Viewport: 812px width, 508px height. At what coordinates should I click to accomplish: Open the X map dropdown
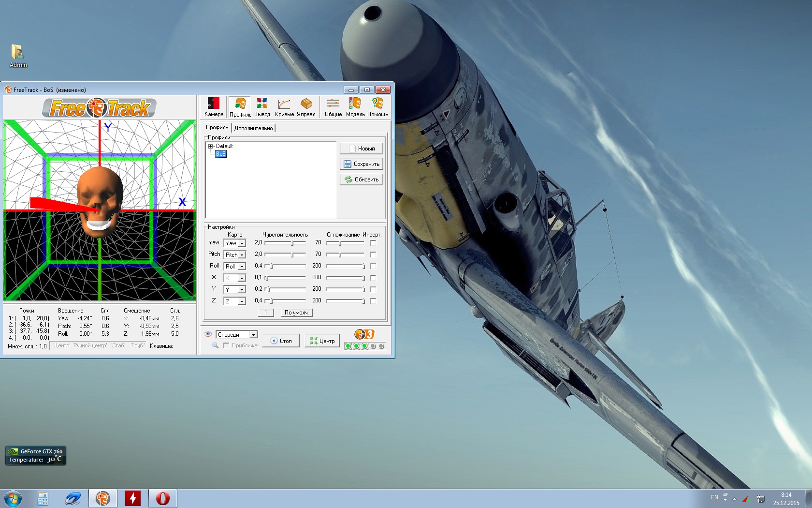(x=235, y=278)
